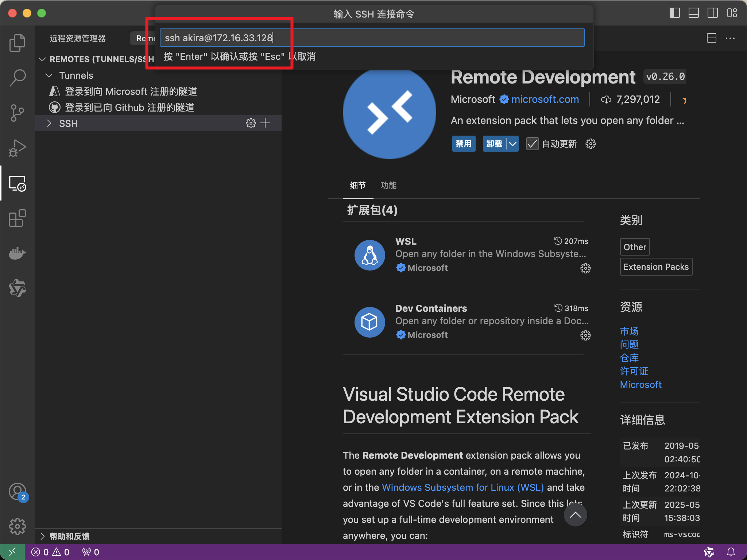Sign in to tunnels registered with Github
This screenshot has height=560, width=747.
(129, 108)
